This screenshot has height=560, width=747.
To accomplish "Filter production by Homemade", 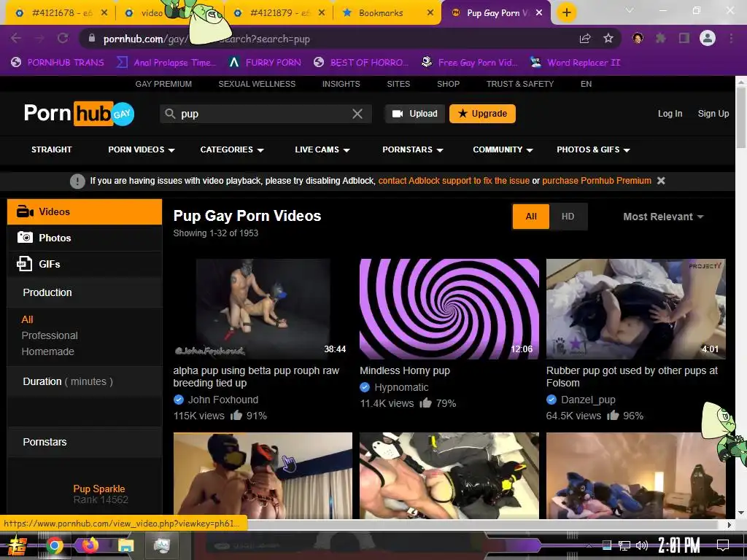I will click(x=47, y=351).
